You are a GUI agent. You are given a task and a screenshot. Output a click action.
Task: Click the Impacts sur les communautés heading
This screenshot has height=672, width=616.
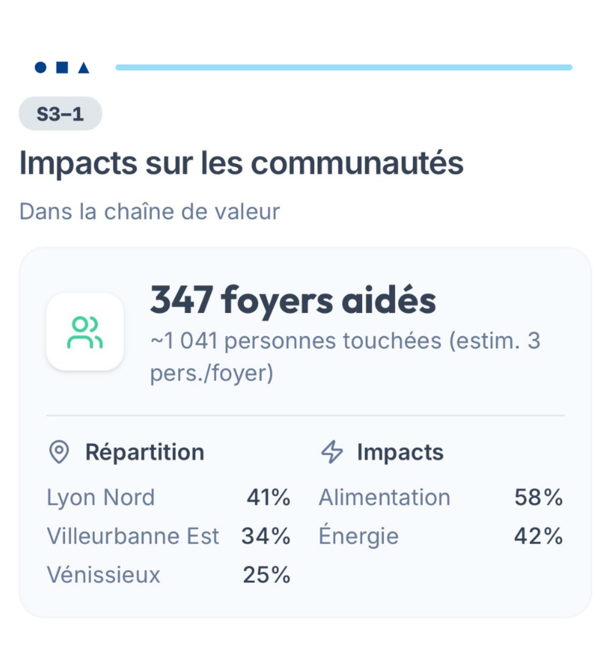click(x=241, y=163)
